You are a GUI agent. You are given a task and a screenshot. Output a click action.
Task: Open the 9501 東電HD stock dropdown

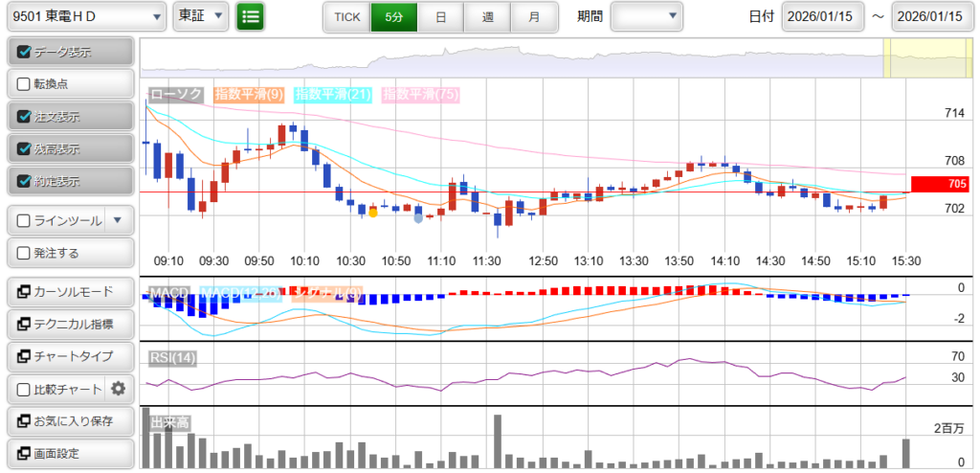(86, 16)
